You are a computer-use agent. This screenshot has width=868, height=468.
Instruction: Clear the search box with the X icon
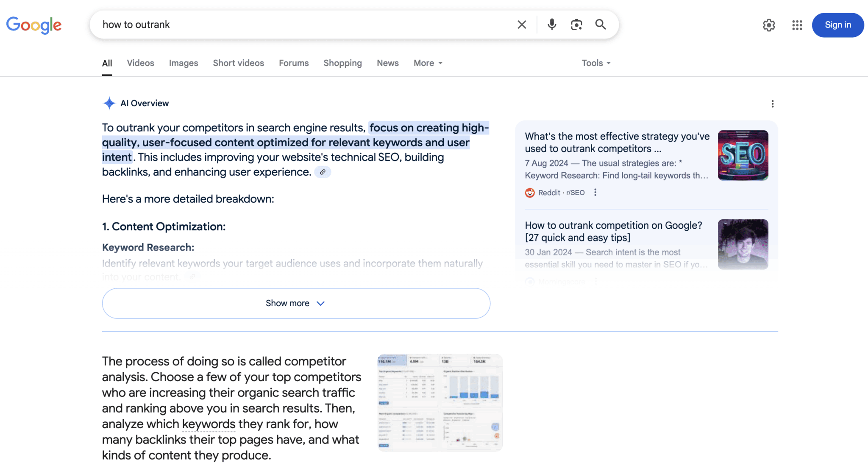pos(522,25)
